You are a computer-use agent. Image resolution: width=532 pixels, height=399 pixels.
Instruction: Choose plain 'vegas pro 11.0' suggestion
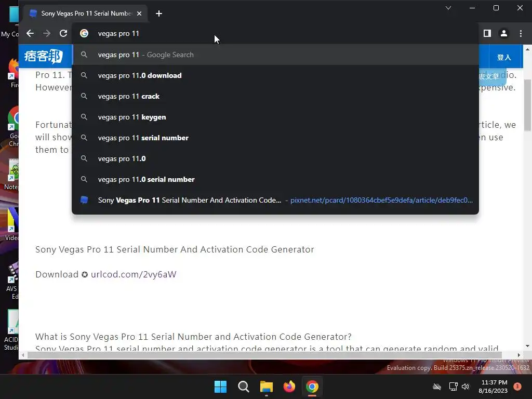[275, 158]
